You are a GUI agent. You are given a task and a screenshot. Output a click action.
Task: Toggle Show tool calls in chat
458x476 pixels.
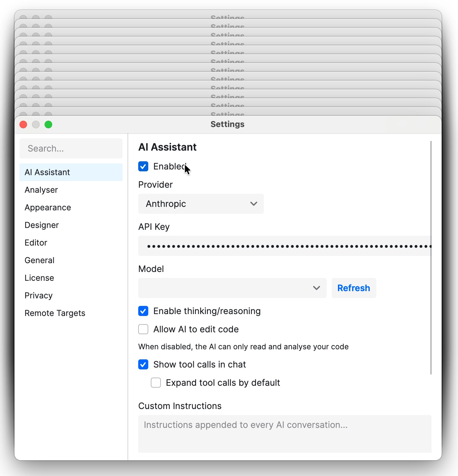click(x=143, y=364)
